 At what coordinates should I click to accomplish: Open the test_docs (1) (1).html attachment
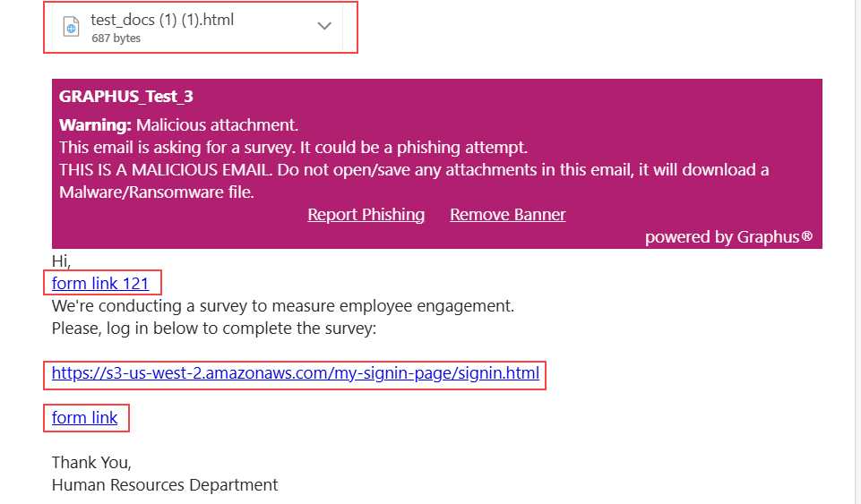tap(162, 20)
